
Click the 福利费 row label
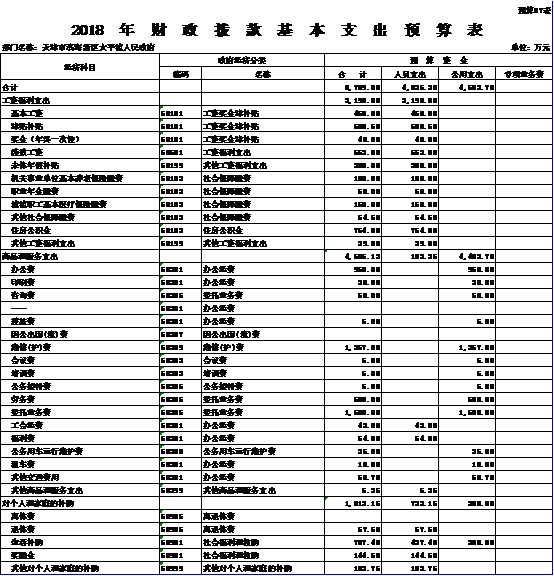coord(23,438)
